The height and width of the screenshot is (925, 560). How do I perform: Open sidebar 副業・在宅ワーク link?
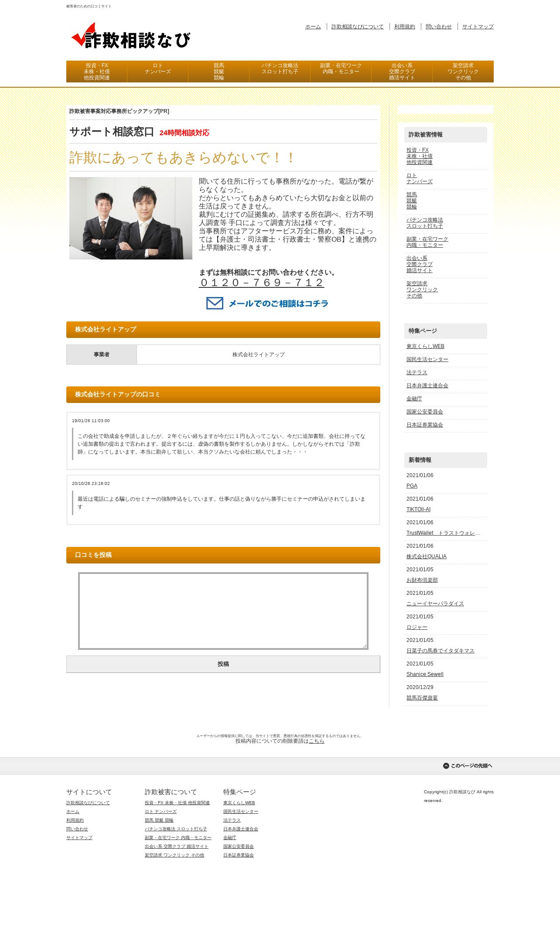(427, 242)
